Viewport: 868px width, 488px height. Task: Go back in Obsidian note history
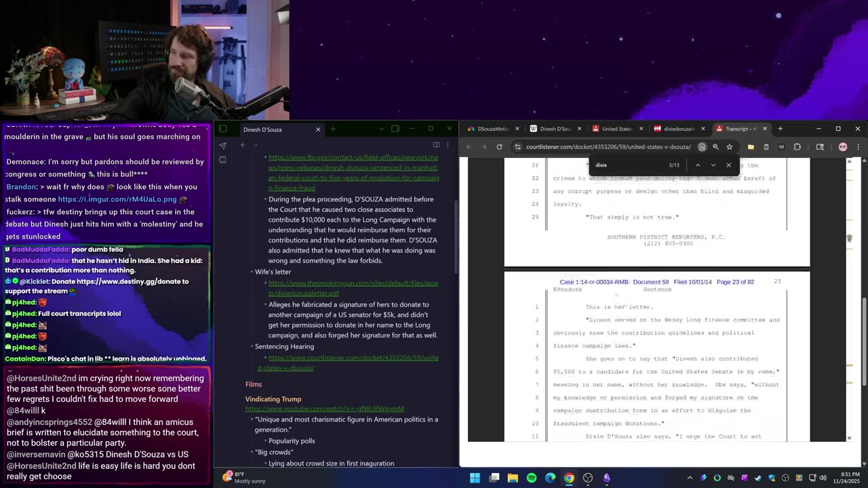[x=243, y=145]
